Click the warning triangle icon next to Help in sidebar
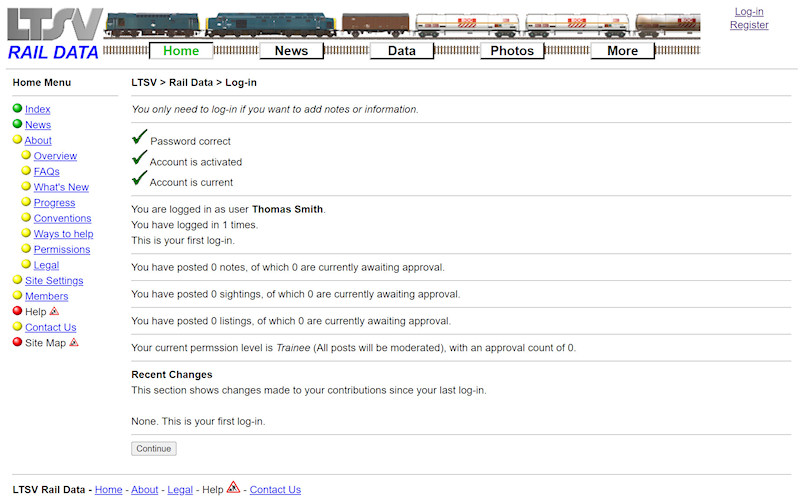800x503 pixels. [54, 311]
